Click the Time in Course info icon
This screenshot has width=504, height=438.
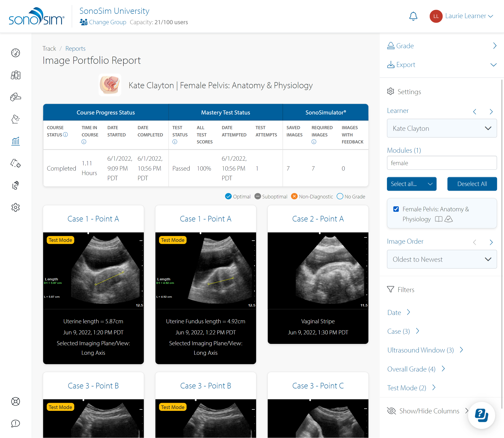(x=84, y=142)
